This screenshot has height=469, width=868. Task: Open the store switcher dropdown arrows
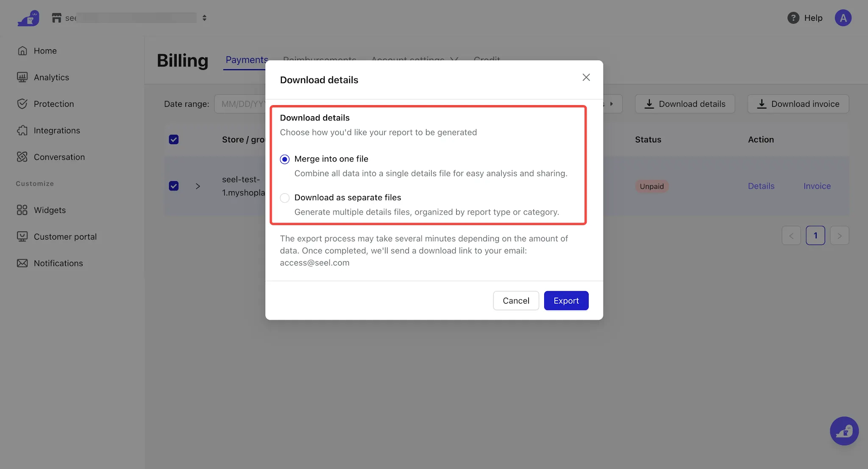pos(204,18)
